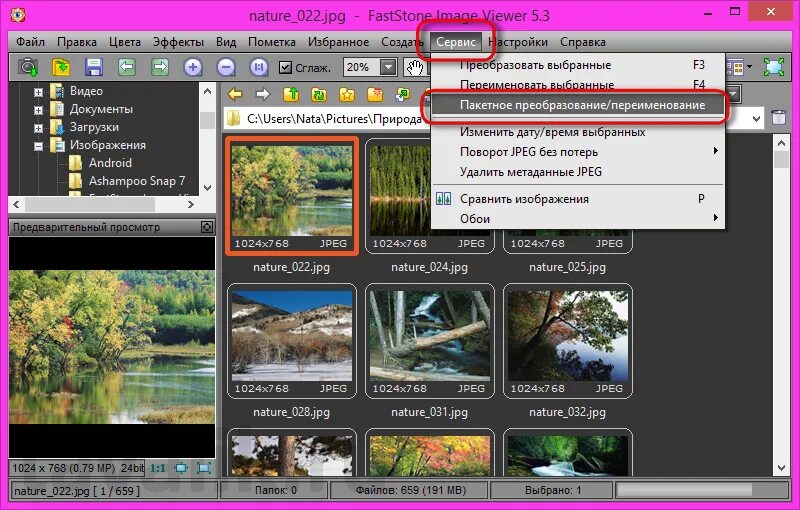Select the Android folder in tree
This screenshot has width=800, height=510.
110,163
